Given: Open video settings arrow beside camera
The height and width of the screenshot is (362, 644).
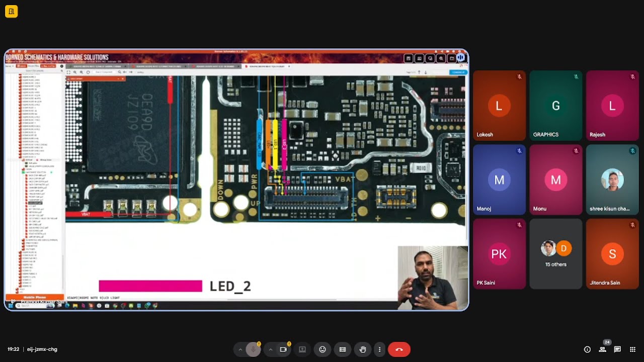Looking at the screenshot, I should tap(271, 349).
